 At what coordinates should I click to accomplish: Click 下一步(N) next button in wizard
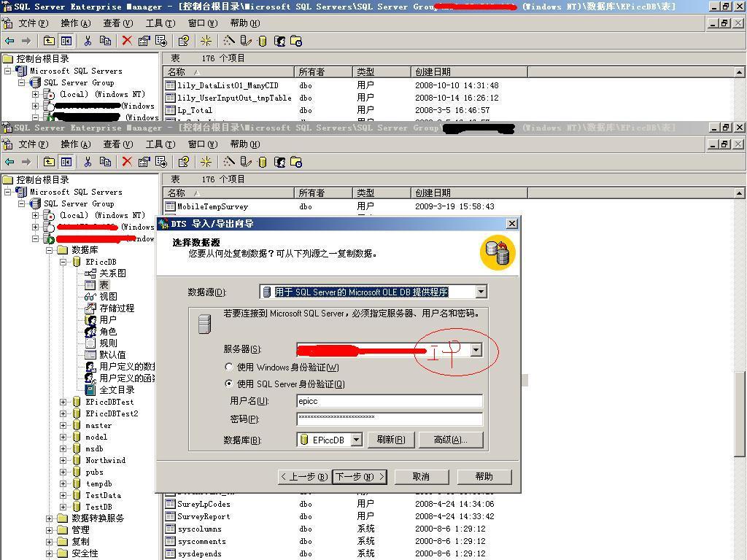point(359,477)
